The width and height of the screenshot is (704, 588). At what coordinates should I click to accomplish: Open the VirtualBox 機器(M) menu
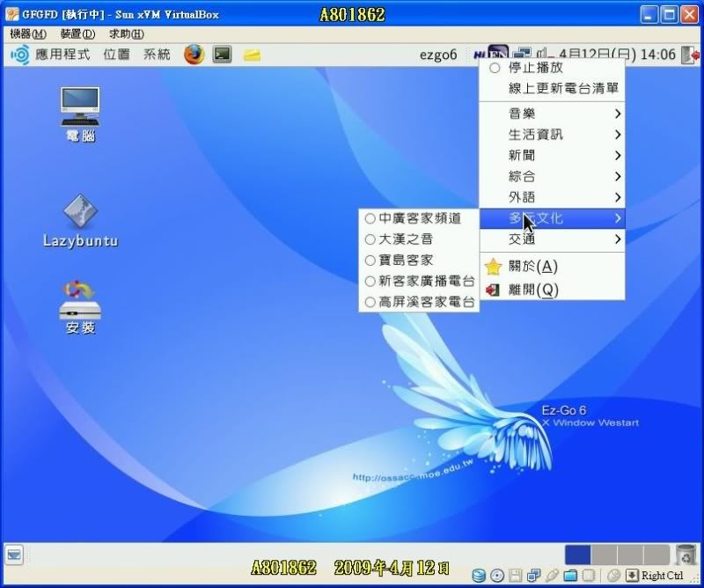pos(28,33)
